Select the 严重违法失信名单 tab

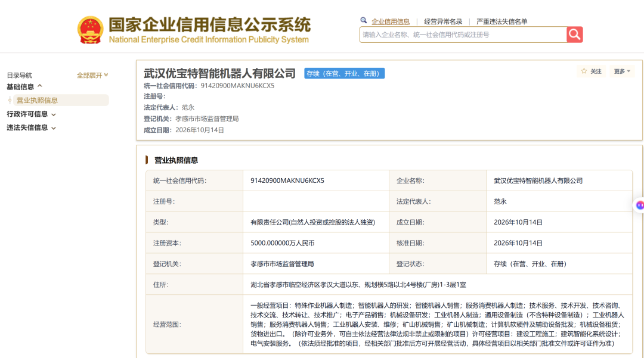[x=502, y=21]
